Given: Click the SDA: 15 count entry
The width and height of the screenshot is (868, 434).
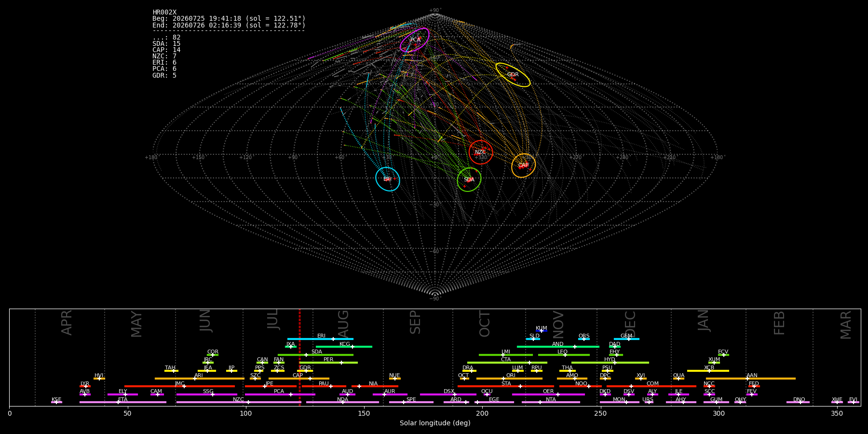Looking at the screenshot, I should [166, 44].
